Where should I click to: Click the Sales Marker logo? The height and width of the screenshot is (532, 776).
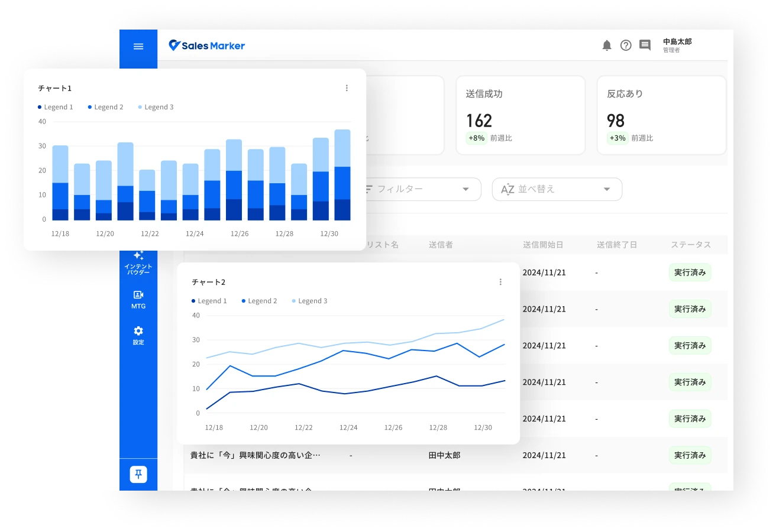click(x=206, y=46)
